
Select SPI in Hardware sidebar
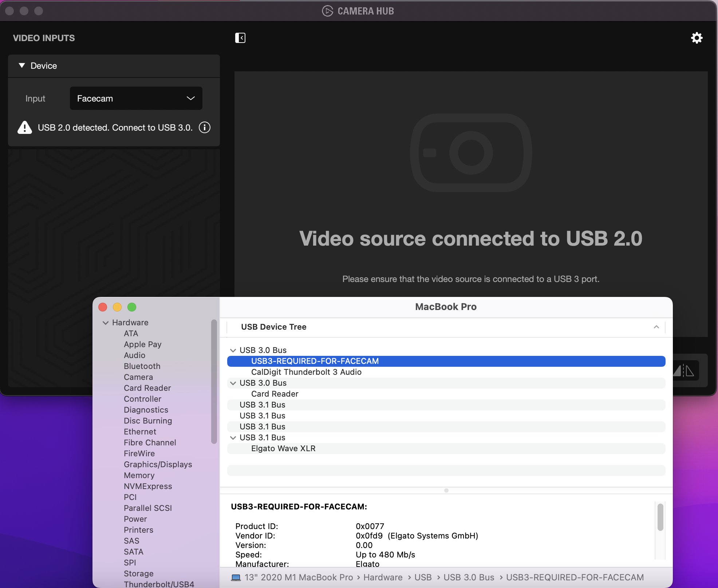tap(130, 563)
